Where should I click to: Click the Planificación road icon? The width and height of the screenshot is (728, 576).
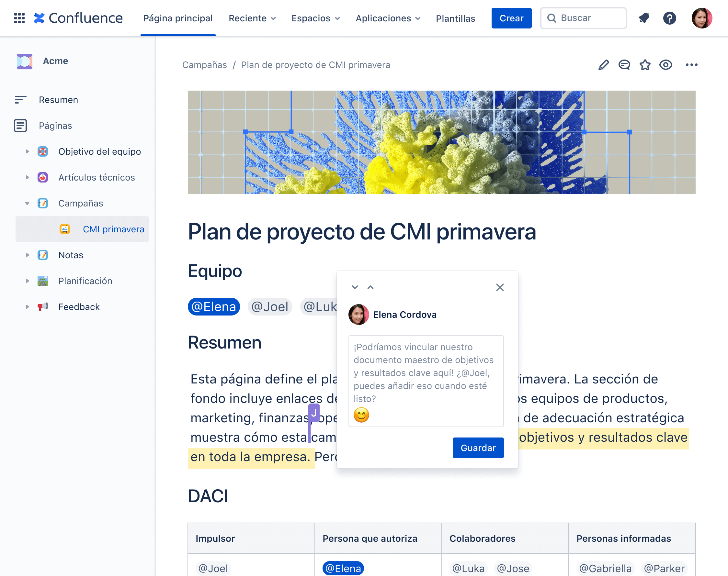point(42,281)
